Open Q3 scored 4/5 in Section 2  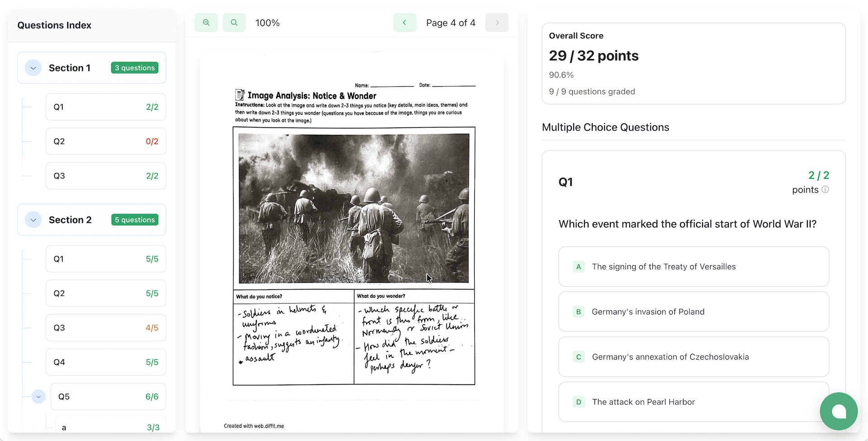(x=105, y=328)
